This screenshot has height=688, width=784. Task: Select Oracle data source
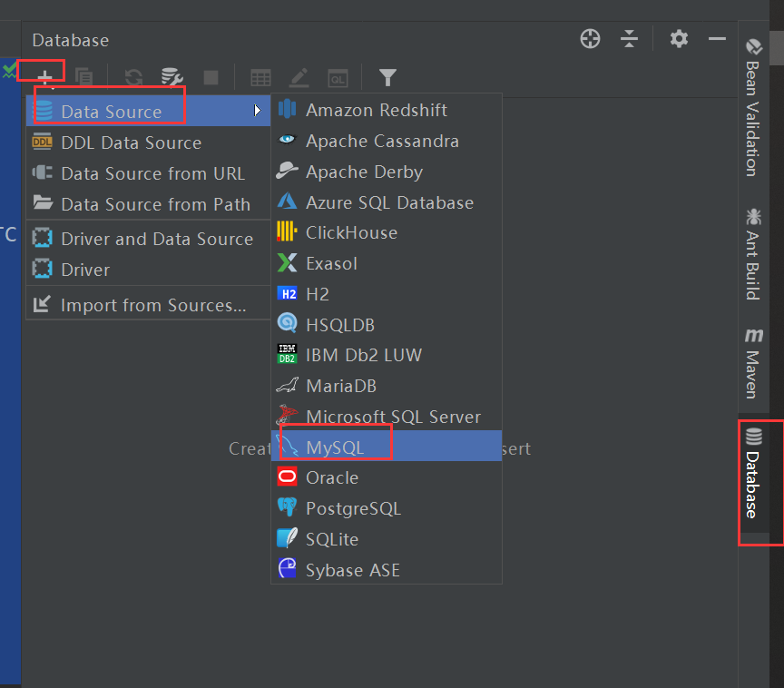point(387,477)
